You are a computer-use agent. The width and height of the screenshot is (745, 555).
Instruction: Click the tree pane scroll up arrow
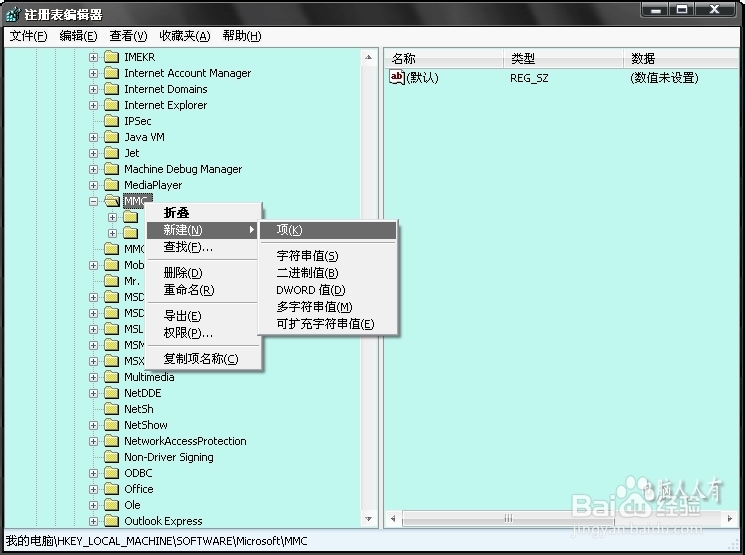tap(369, 57)
